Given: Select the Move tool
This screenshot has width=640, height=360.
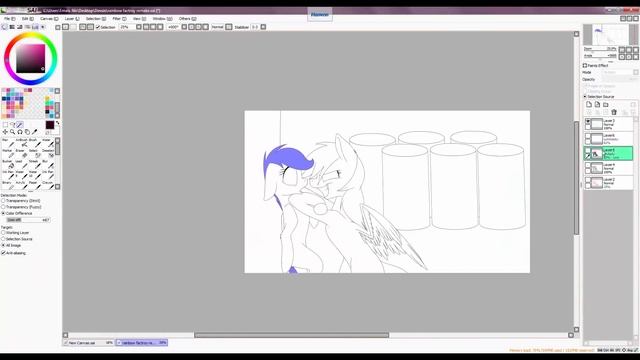Looking at the screenshot, I should coord(5,132).
